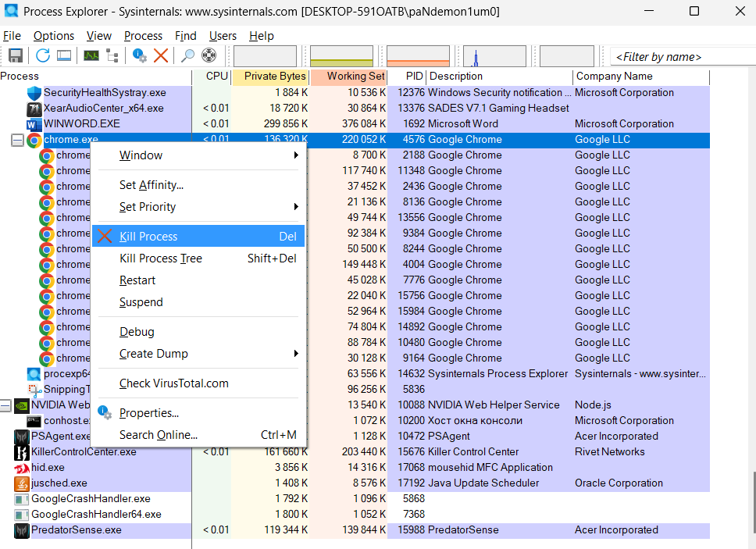Open the File menu
The height and width of the screenshot is (549, 756).
(12, 36)
